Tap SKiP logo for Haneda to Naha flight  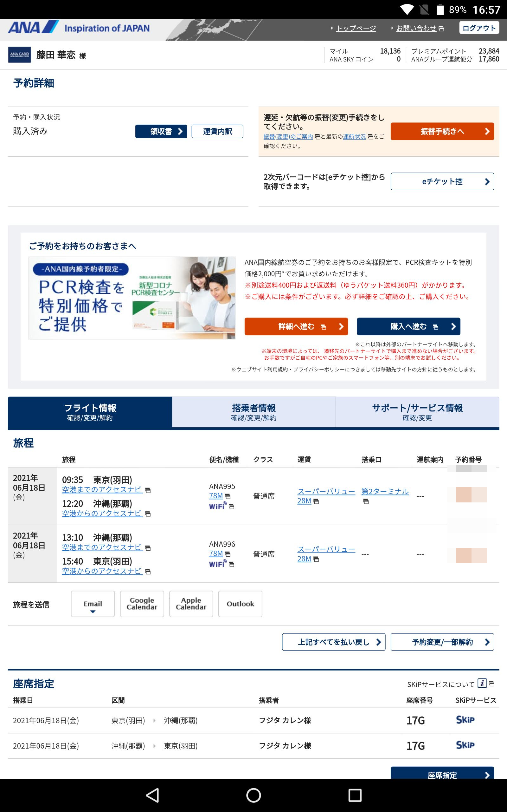[465, 720]
